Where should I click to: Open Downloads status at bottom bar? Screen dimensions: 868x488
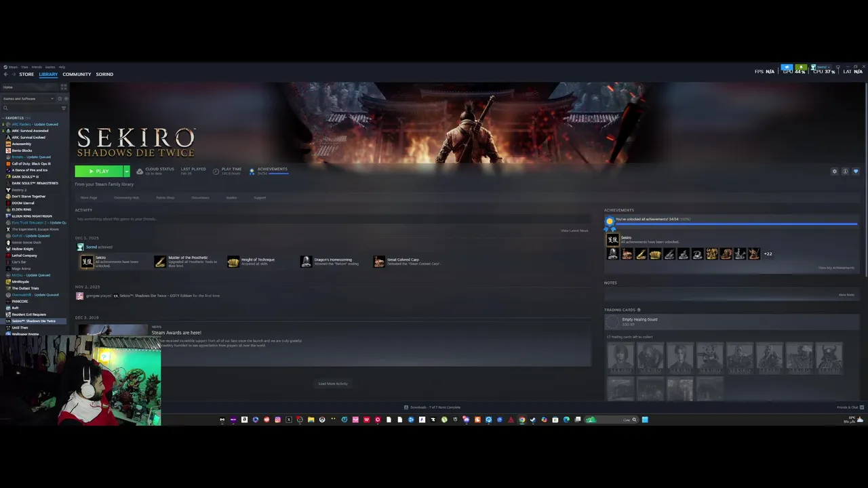(x=432, y=407)
